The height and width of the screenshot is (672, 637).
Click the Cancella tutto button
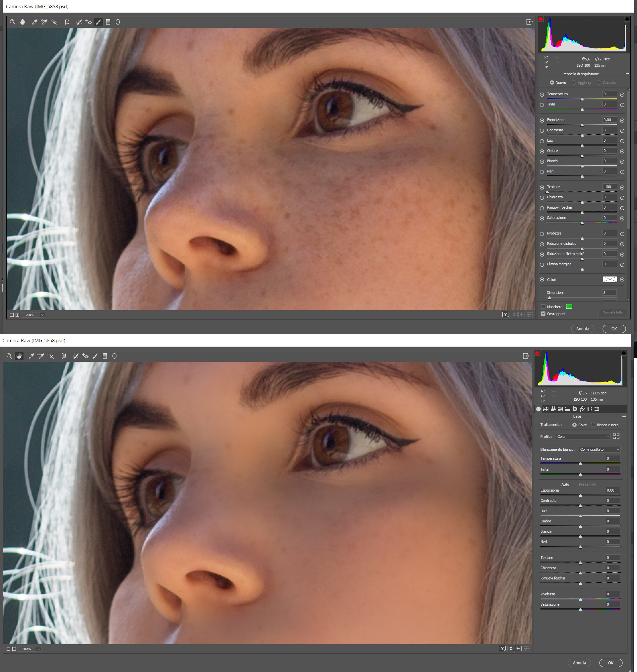pyautogui.click(x=612, y=312)
